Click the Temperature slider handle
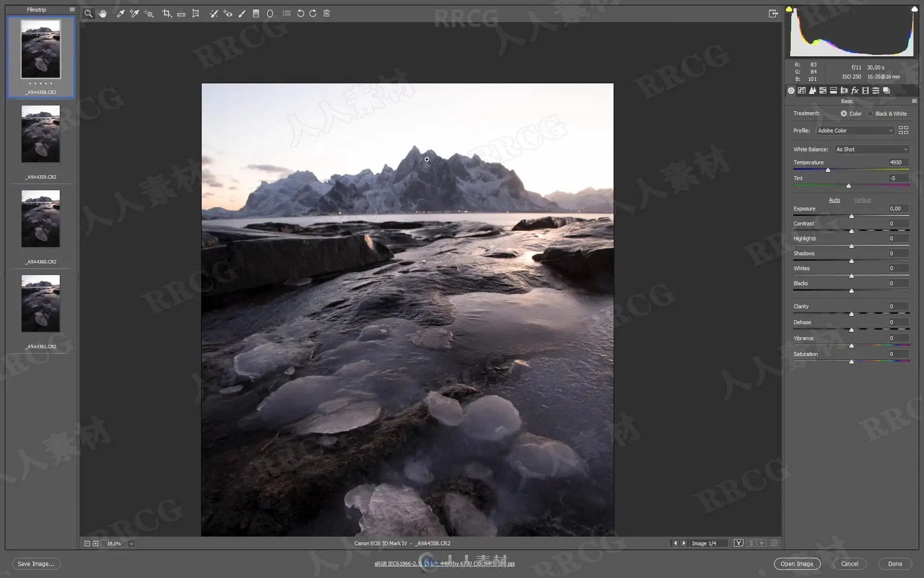Screen dimensions: 924x578 (x=828, y=170)
